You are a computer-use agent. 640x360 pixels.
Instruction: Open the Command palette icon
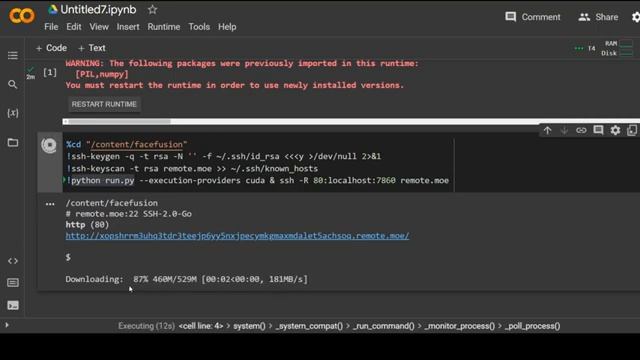click(13, 282)
